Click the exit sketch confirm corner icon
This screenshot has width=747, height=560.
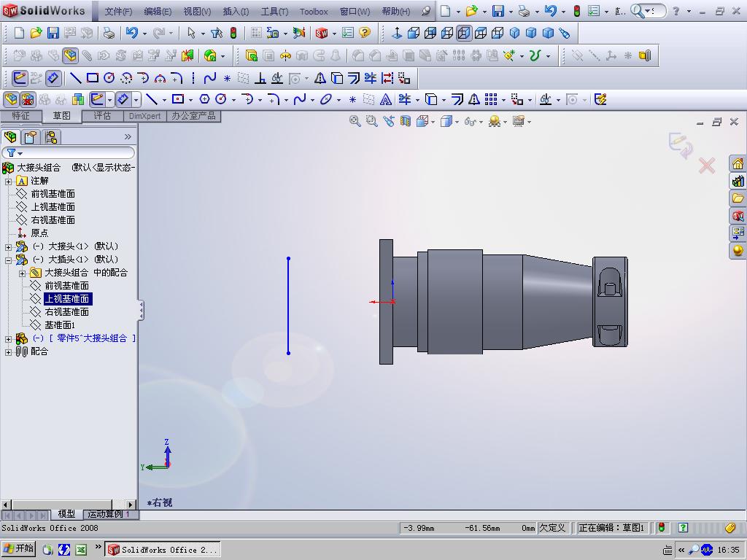click(x=681, y=145)
